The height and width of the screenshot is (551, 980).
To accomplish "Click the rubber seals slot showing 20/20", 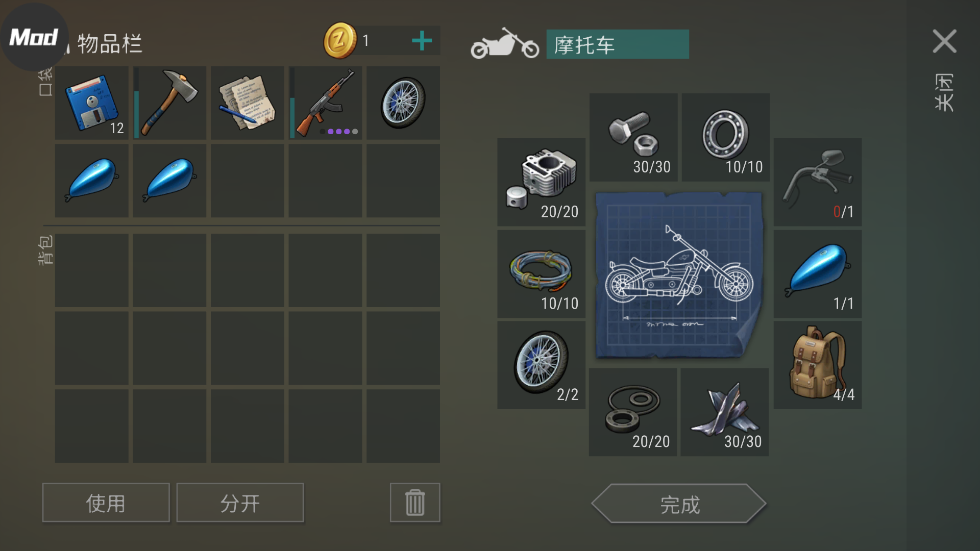I will point(633,412).
